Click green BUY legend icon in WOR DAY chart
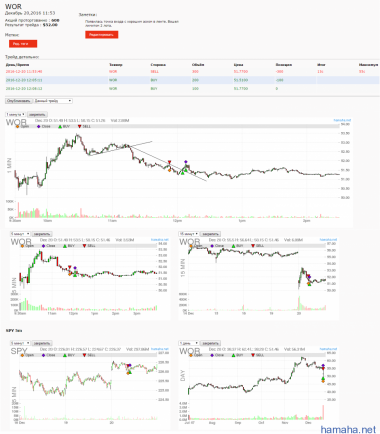Image resolution: width=380 pixels, height=434 pixels. (233, 355)
